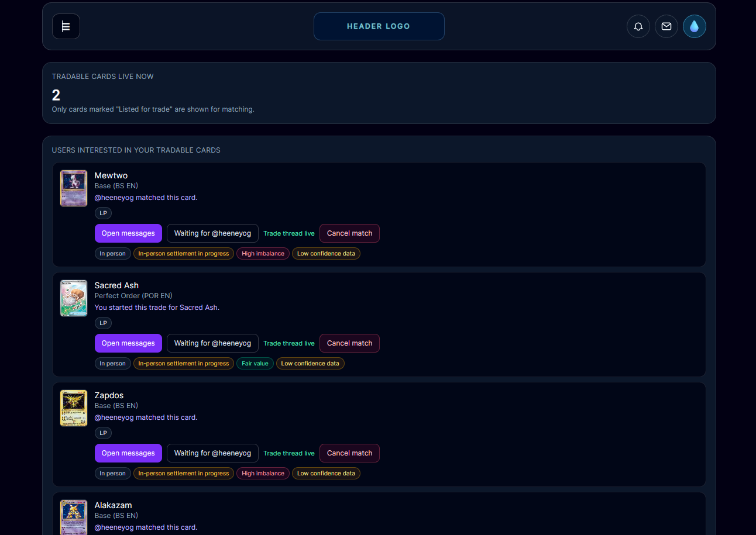
Task: Click Waiting for @heeneyog on Mewtwo
Action: 212,233
